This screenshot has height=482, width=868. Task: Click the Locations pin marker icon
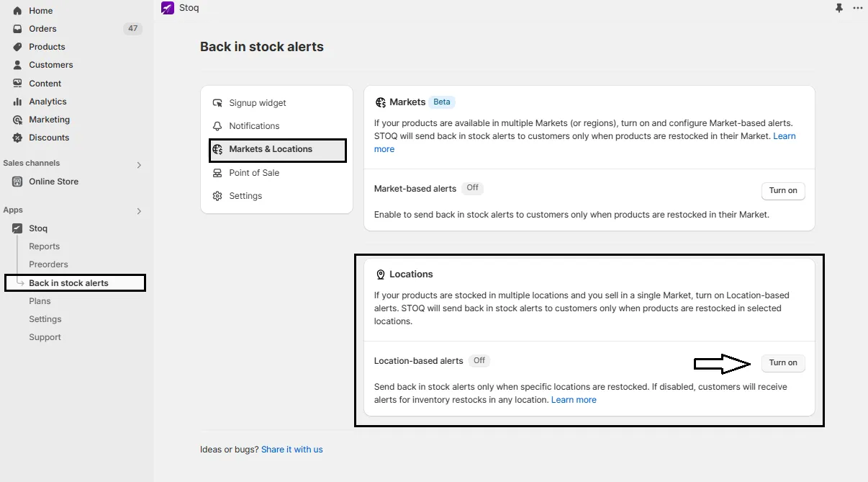point(381,275)
